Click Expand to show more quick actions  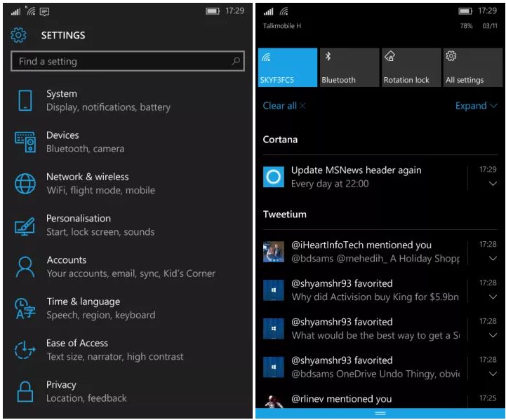click(476, 106)
